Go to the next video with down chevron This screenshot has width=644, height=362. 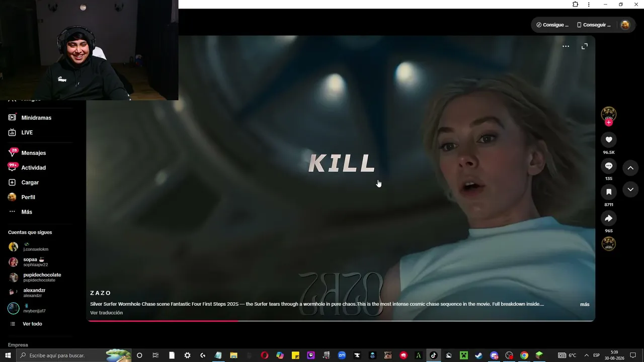pos(630,190)
